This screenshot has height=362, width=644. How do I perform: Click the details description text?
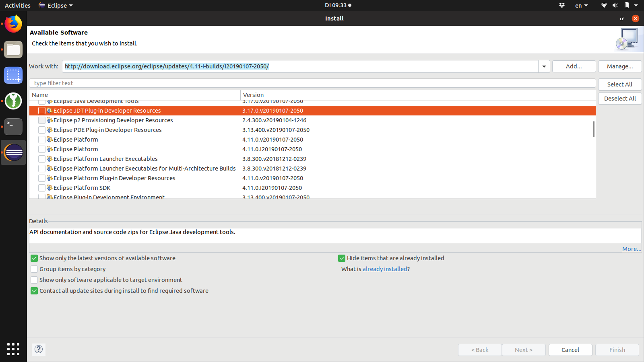tap(132, 232)
